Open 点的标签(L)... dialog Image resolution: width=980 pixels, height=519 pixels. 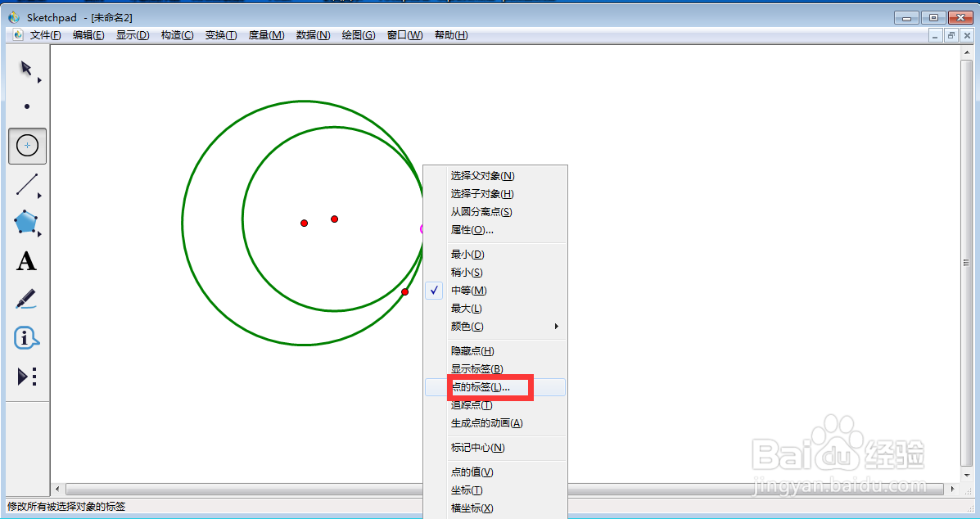(495, 387)
